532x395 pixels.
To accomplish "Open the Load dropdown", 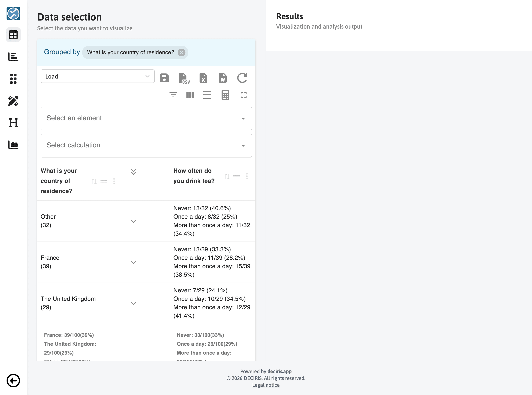I will click(98, 76).
